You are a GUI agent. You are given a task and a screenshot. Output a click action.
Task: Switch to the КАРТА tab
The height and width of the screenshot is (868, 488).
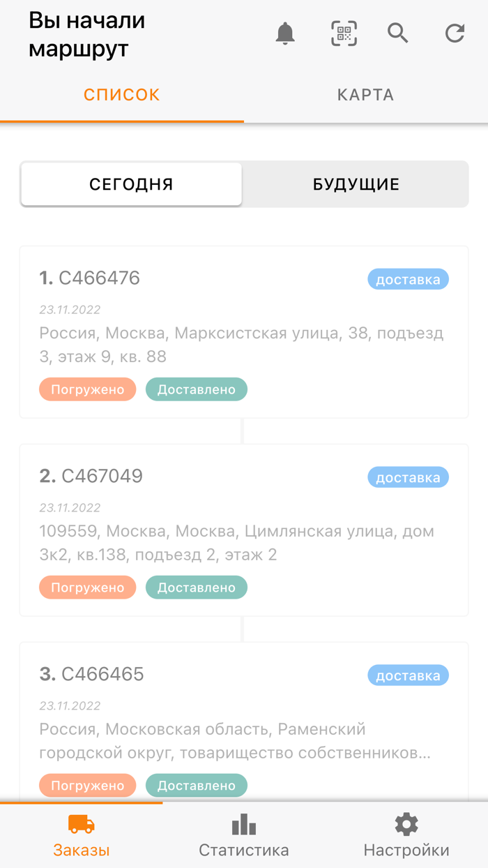[x=365, y=94]
